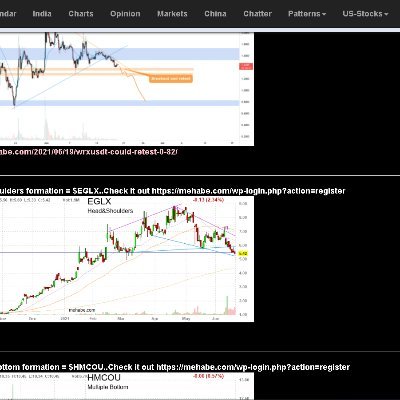The width and height of the screenshot is (400, 400).
Task: Follow the register link in the $HMCOU post
Action: pyautogui.click(x=253, y=367)
